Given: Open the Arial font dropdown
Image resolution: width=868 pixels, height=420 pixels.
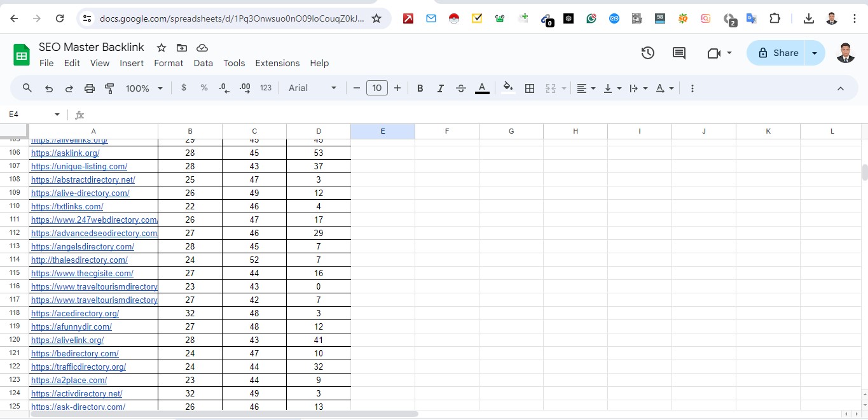Looking at the screenshot, I should point(312,88).
